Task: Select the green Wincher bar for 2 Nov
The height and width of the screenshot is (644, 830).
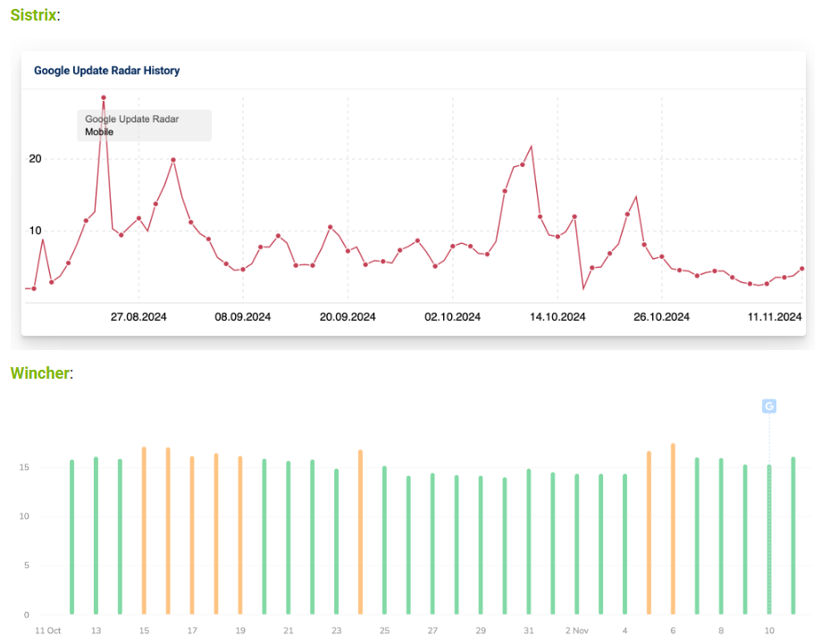Action: point(577,545)
